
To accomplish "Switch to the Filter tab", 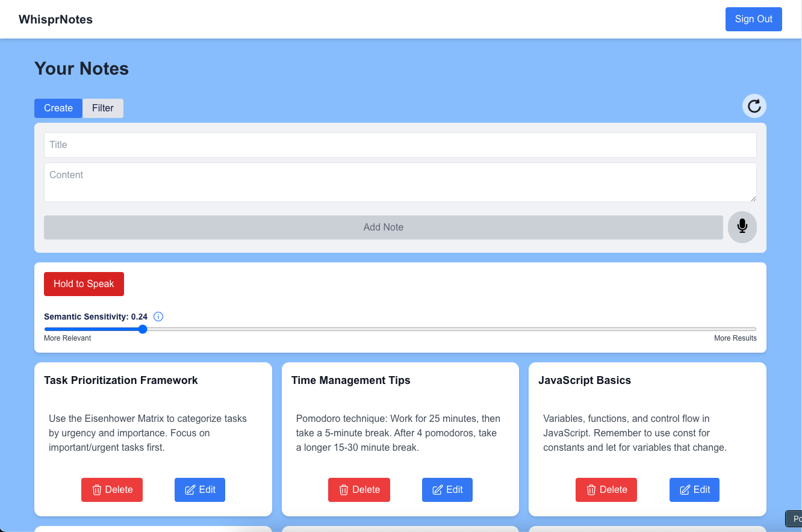I will tap(103, 108).
